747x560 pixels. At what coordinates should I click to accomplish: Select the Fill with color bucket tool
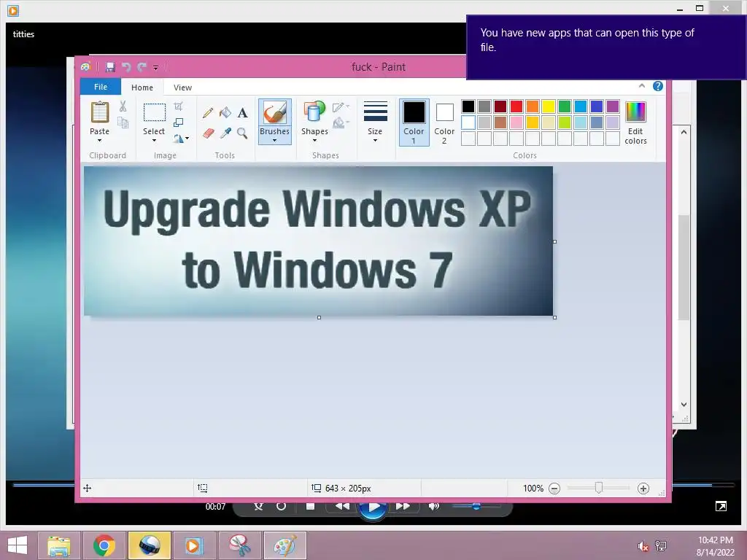point(225,112)
